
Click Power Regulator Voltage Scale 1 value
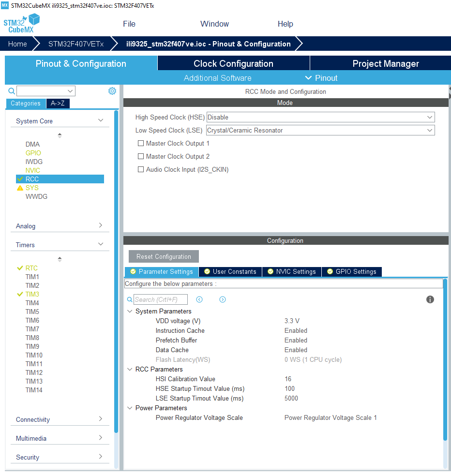click(331, 418)
